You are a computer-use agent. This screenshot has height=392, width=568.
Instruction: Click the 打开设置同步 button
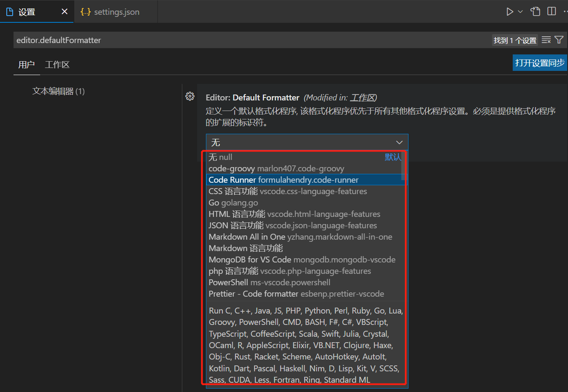[x=540, y=63]
